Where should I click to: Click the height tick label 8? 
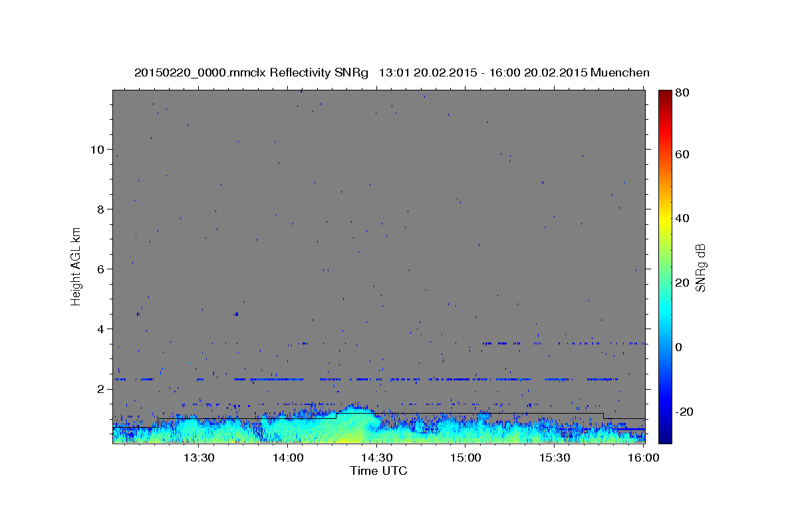[x=101, y=209]
